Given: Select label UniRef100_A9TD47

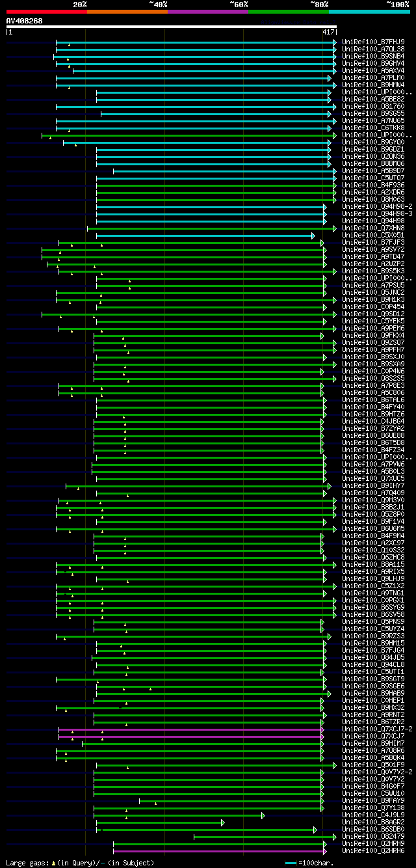Looking at the screenshot, I should point(373,256).
